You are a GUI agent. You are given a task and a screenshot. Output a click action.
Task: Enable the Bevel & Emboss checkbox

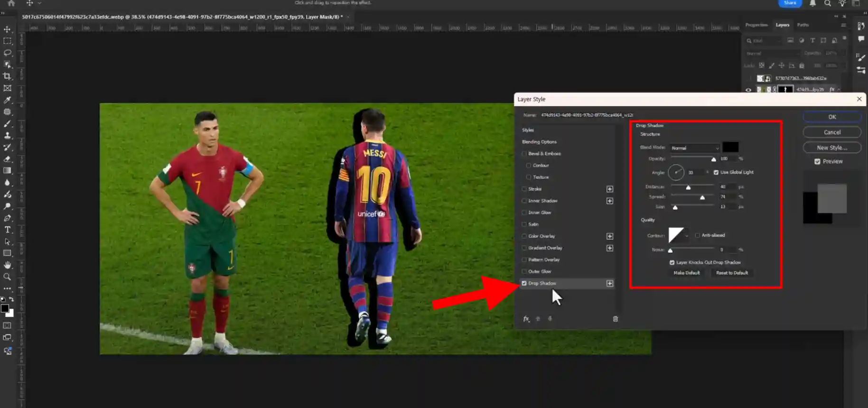(524, 154)
